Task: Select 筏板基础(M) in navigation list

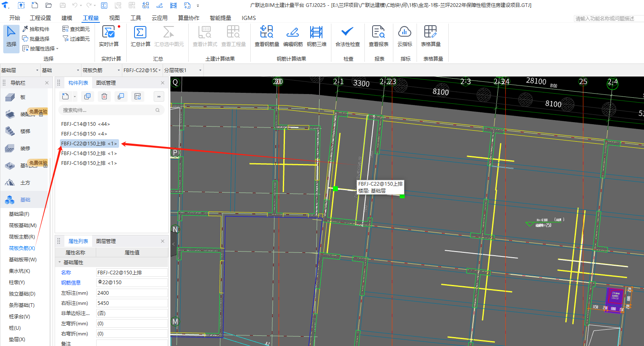Action: click(x=23, y=226)
